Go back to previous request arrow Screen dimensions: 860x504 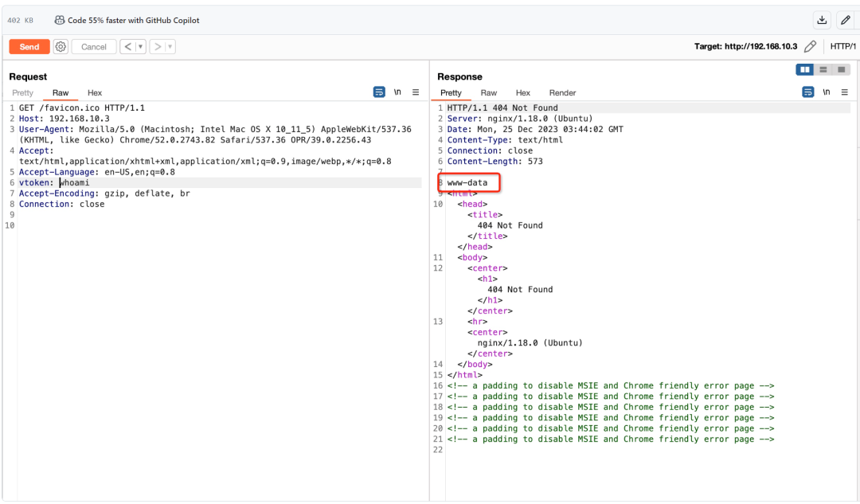click(x=127, y=47)
